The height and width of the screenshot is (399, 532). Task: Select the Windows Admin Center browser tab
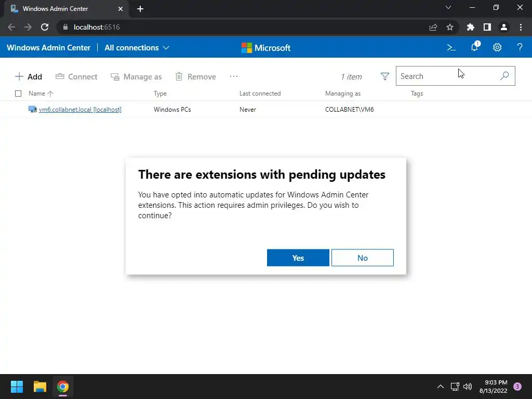pyautogui.click(x=66, y=9)
